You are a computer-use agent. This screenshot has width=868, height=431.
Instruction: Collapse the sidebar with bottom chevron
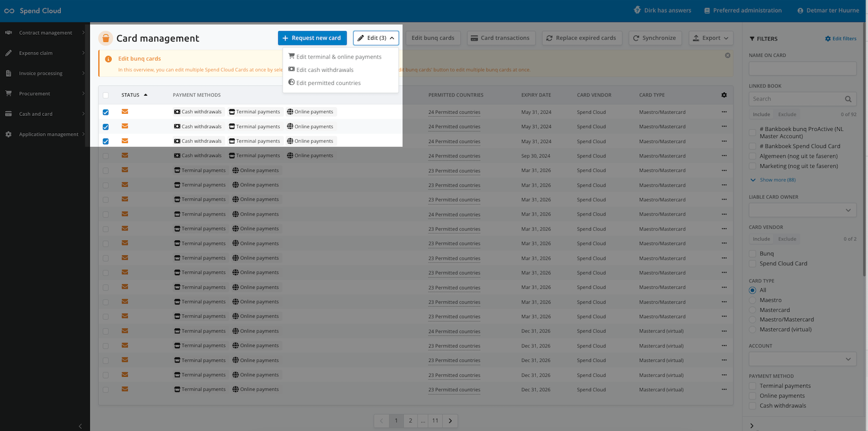click(x=80, y=426)
